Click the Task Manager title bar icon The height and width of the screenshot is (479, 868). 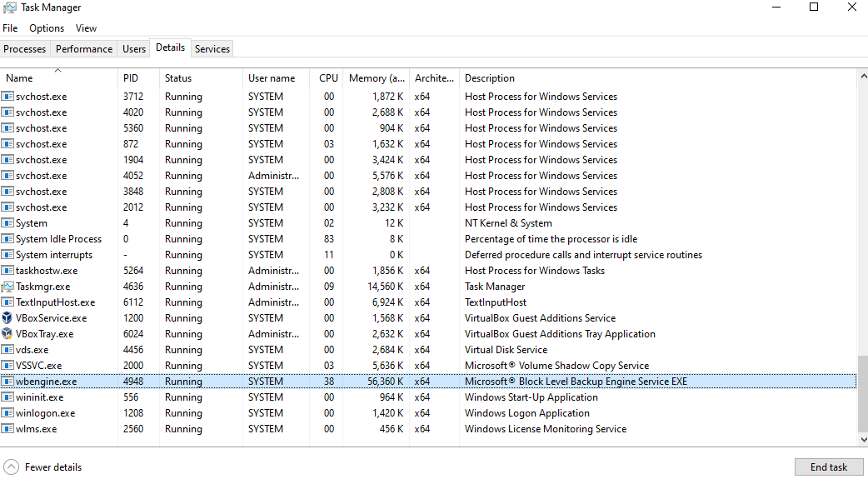click(9, 7)
